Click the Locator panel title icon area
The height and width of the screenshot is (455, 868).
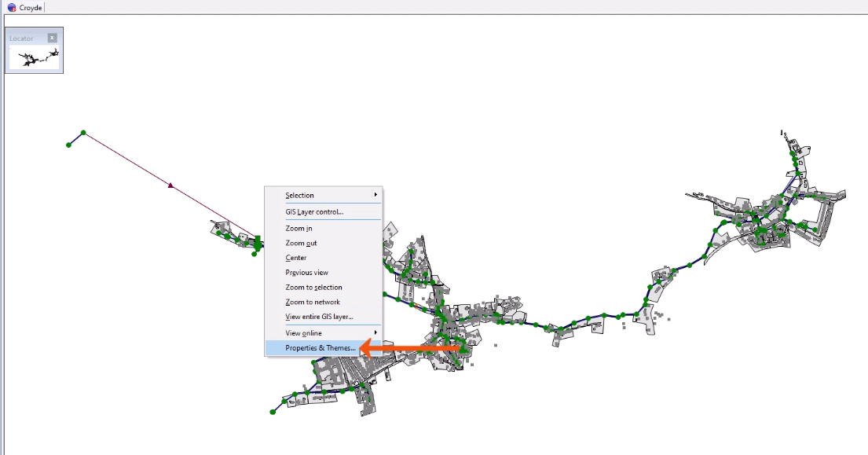click(x=20, y=36)
